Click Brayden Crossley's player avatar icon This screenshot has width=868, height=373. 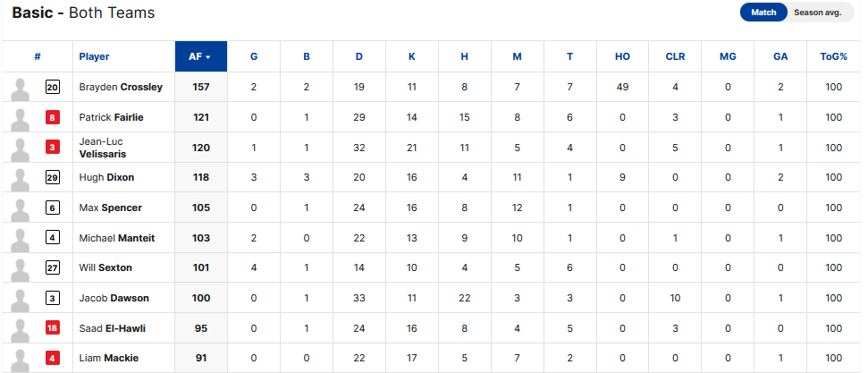pos(21,89)
